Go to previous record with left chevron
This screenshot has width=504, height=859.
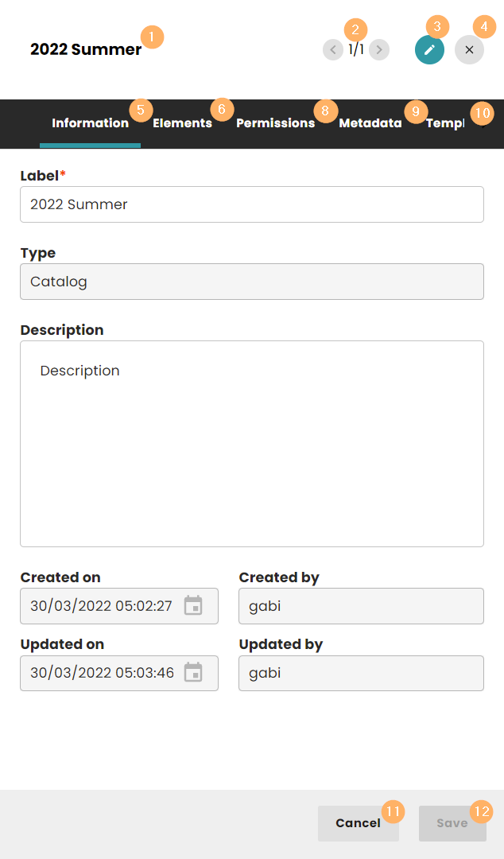[332, 50]
